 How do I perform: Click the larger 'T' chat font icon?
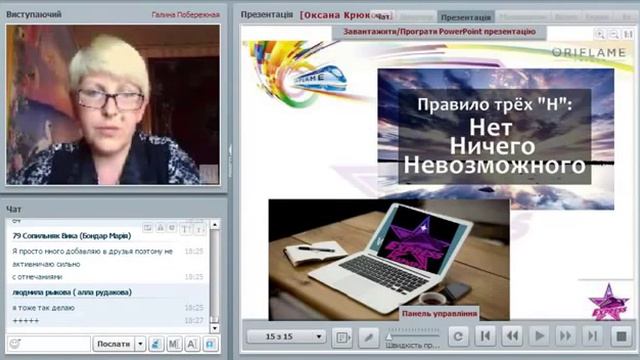pos(186,229)
